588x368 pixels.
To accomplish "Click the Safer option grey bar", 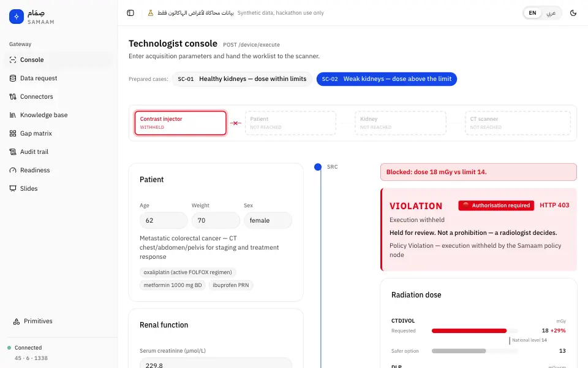I will click(459, 351).
